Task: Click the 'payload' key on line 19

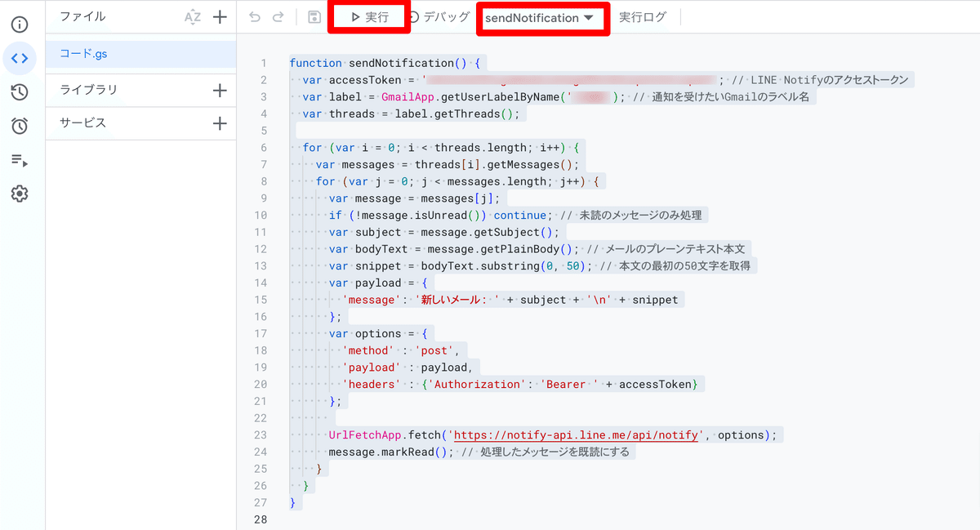Action: (372, 367)
